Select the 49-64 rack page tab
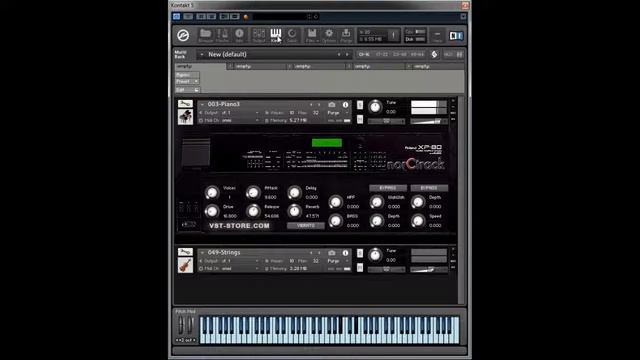 coord(417,54)
